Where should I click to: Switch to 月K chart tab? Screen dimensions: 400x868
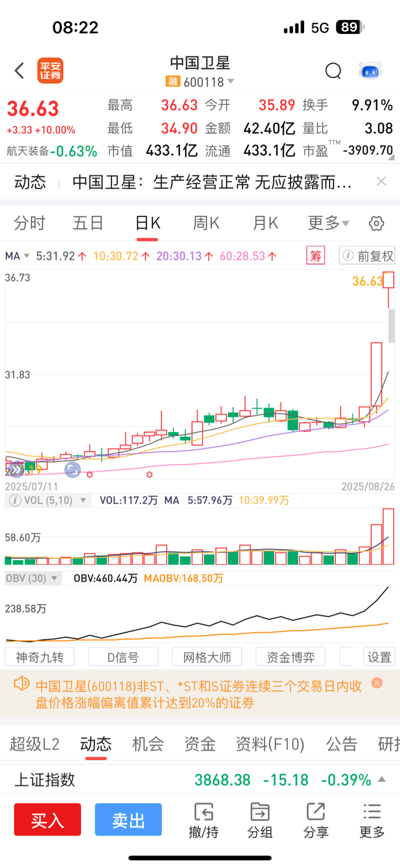coord(265,223)
